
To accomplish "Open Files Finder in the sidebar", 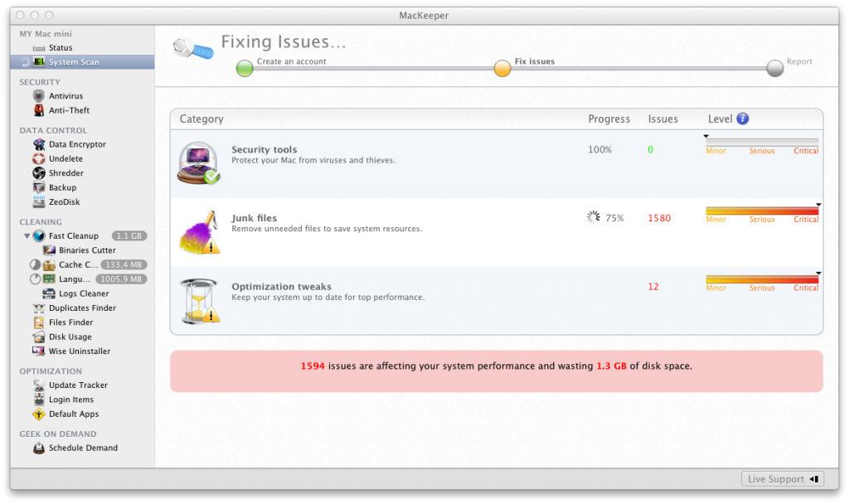I will 70,322.
